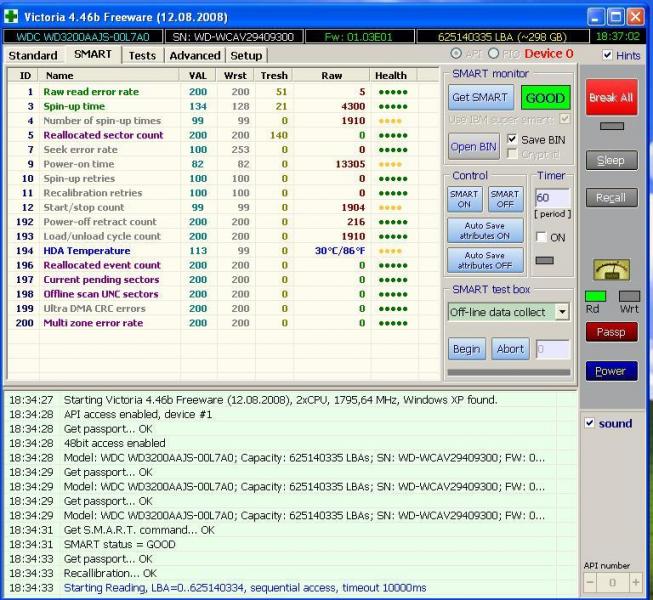
Task: Turn SMART ON in Control
Action: pyautogui.click(x=465, y=199)
